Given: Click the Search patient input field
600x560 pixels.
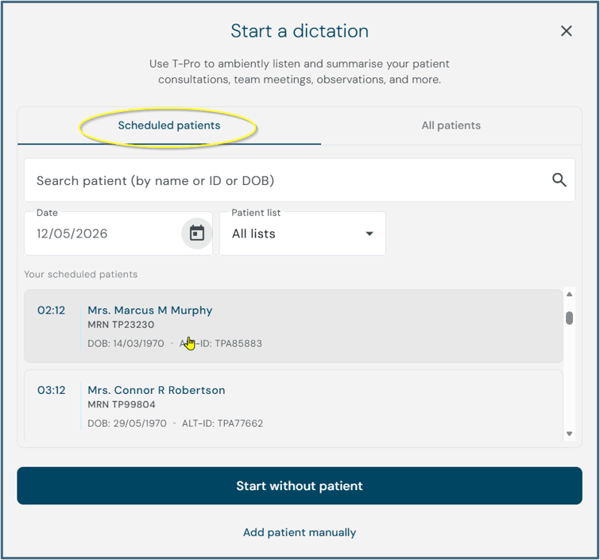Looking at the screenshot, I should click(300, 180).
